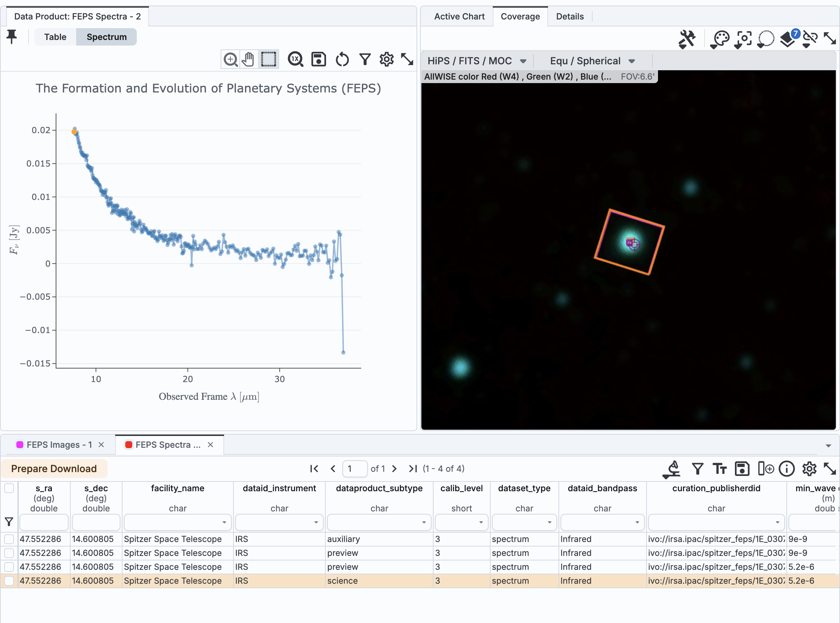Toggle the select-all header checkbox
The height and width of the screenshot is (623, 840).
click(x=9, y=488)
